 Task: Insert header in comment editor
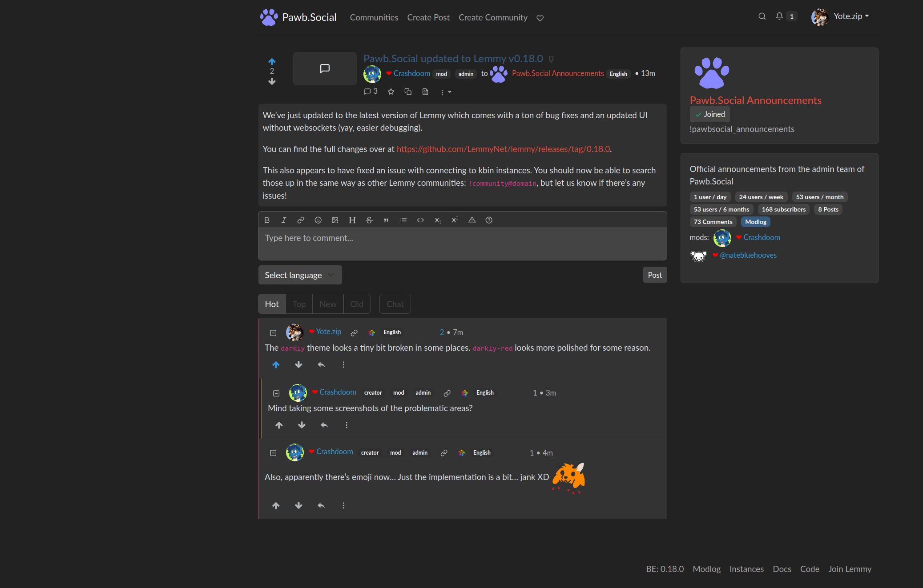pos(352,220)
